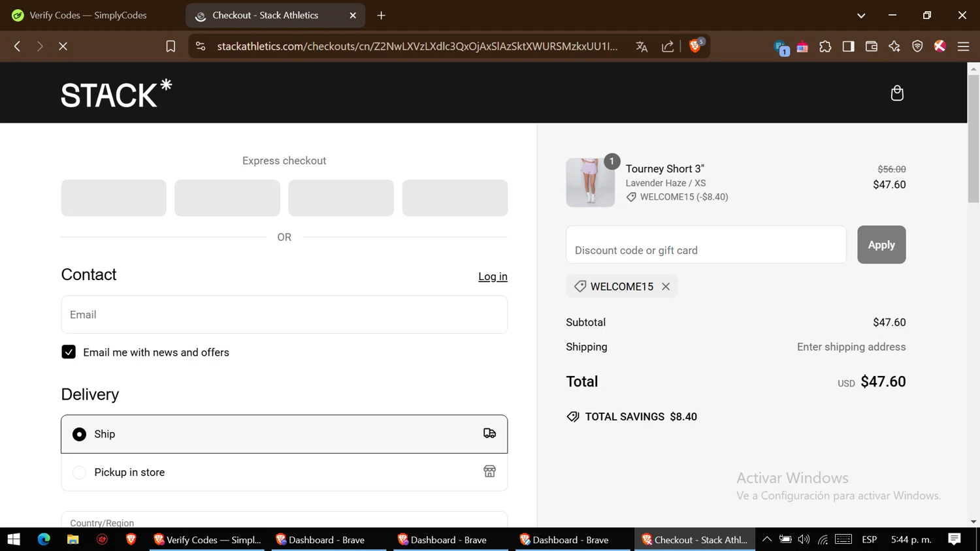This screenshot has height=551, width=980.
Task: Open the shopping bag cart icon
Action: click(x=897, y=93)
